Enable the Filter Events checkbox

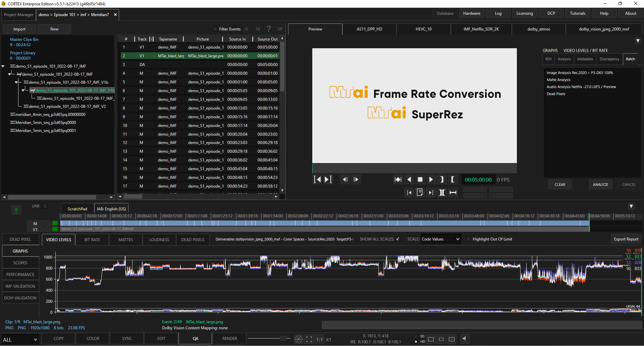(x=215, y=29)
